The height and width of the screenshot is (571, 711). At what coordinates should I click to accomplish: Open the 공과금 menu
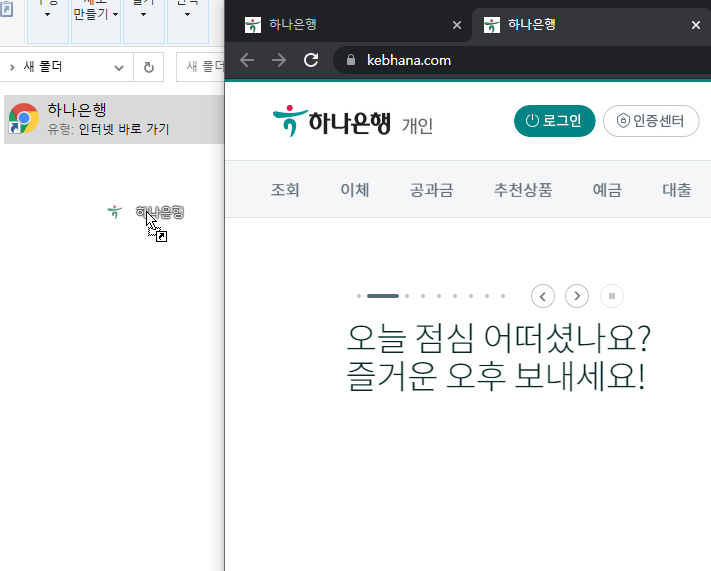431,190
